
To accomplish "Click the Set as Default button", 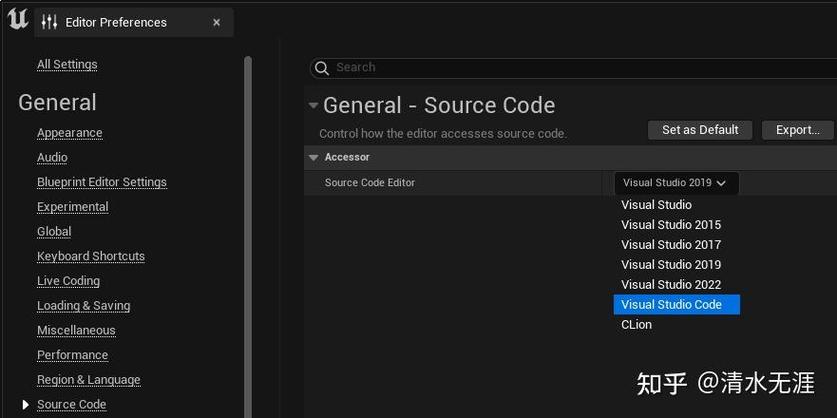I will tap(700, 130).
